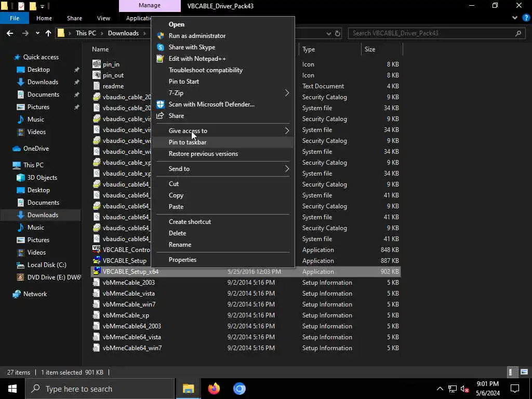The image size is (532, 399).
Task: Click the readme text document icon
Action: pyautogui.click(x=97, y=86)
